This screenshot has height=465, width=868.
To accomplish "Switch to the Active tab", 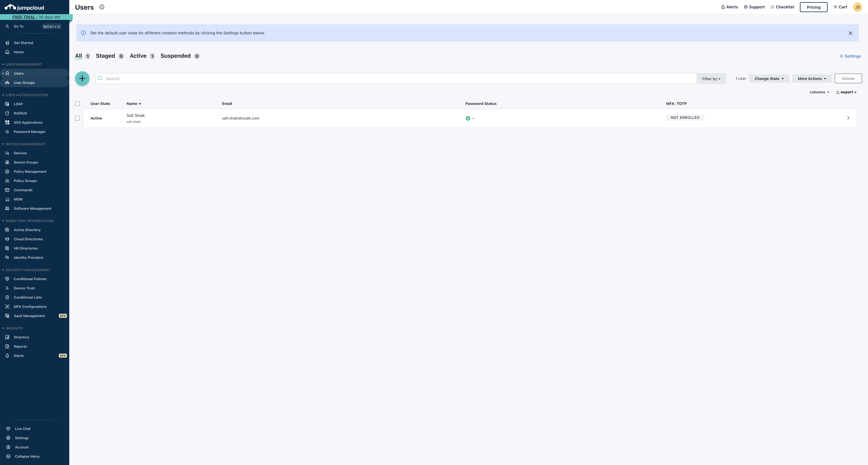I will (x=142, y=56).
